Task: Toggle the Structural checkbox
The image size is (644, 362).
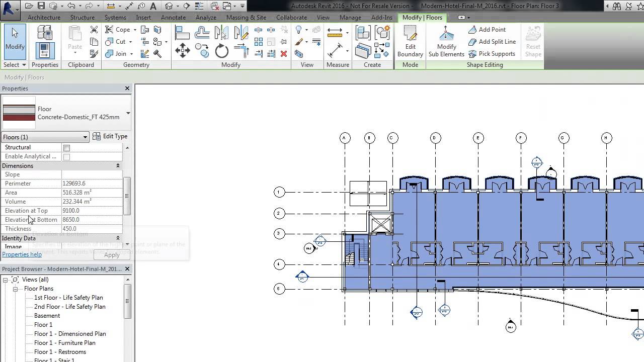Action: point(66,148)
